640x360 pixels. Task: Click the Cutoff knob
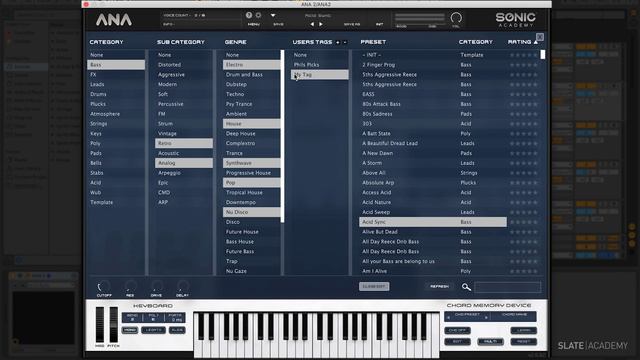pos(104,287)
